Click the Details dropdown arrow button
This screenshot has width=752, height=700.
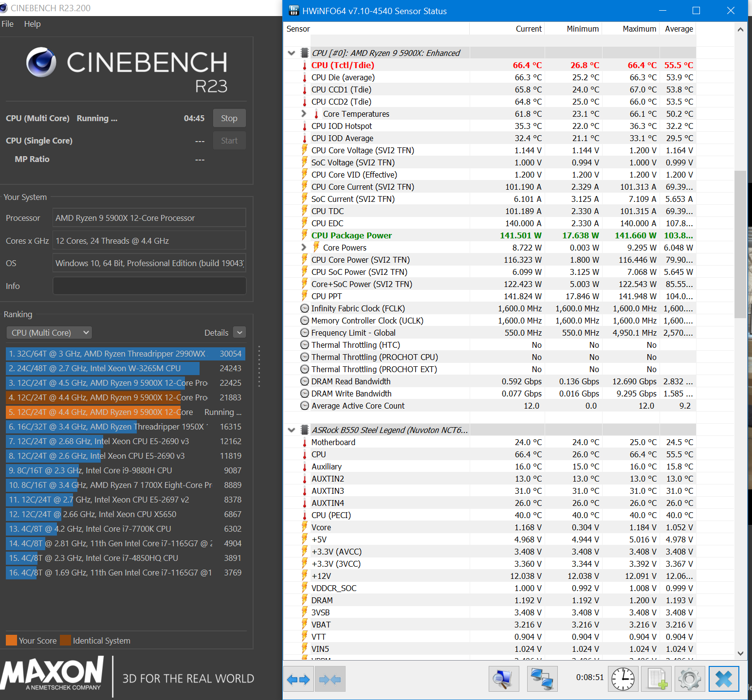click(x=239, y=332)
